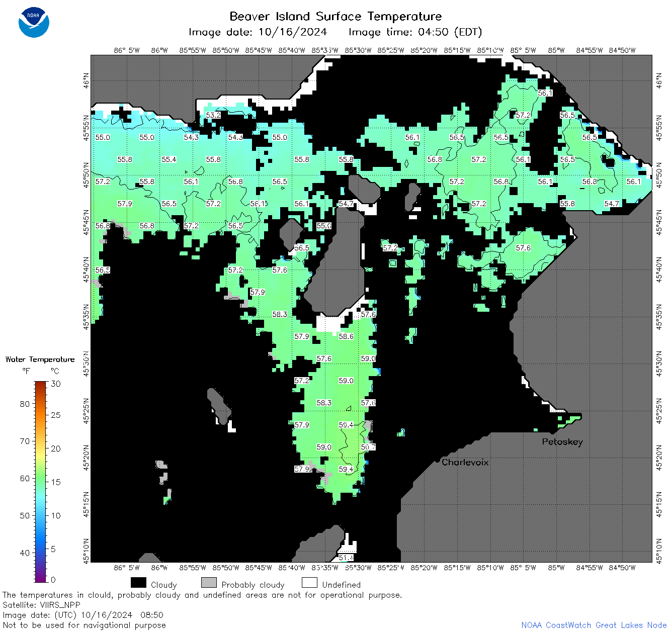Click the 30 Celsius tick label
The height and width of the screenshot is (633, 672).
pos(56,384)
